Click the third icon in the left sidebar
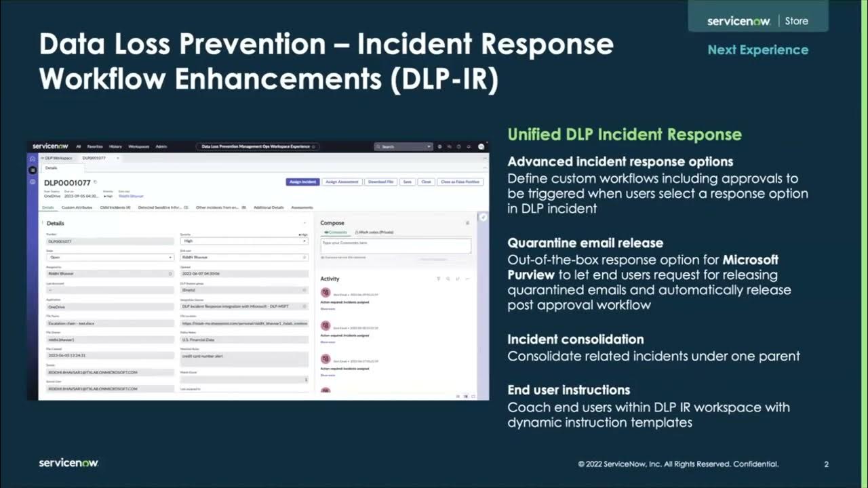868x488 pixels. coord(33,182)
